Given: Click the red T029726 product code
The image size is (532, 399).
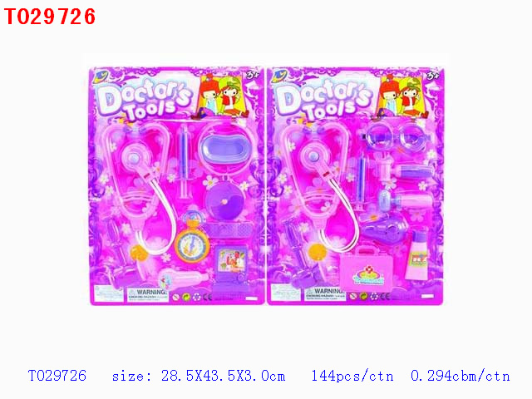Looking at the screenshot, I should [x=50, y=17].
